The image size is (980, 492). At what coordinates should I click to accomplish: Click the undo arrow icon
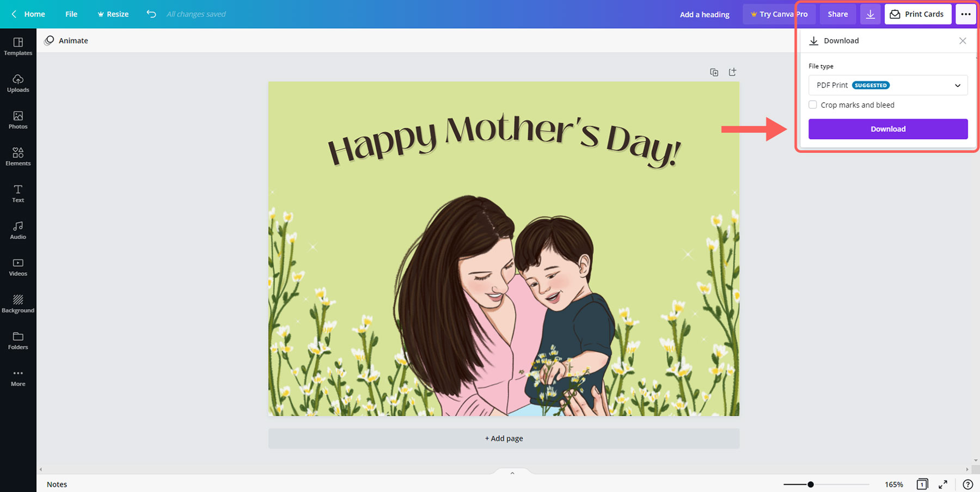coord(151,14)
